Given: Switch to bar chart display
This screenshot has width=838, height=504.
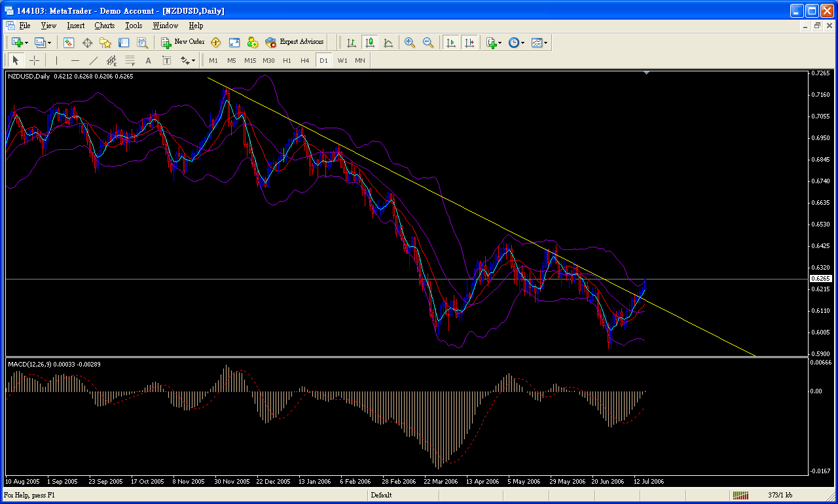Looking at the screenshot, I should 352,43.
